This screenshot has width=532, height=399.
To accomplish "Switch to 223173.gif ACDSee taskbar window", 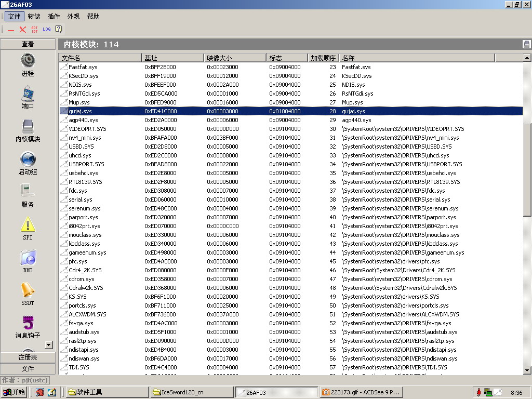I will point(362,393).
